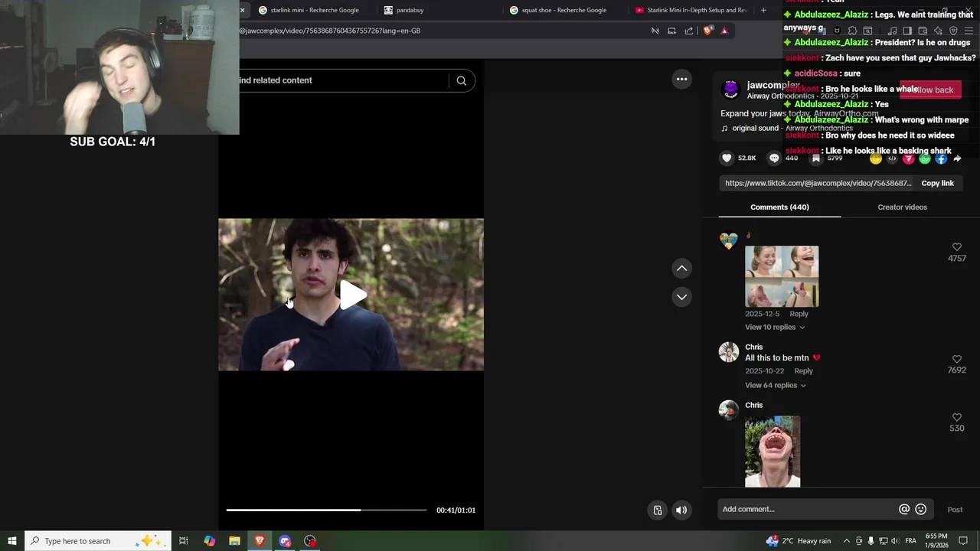The width and height of the screenshot is (980, 551).
Task: Click the browser address bar URL
Action: (330, 31)
